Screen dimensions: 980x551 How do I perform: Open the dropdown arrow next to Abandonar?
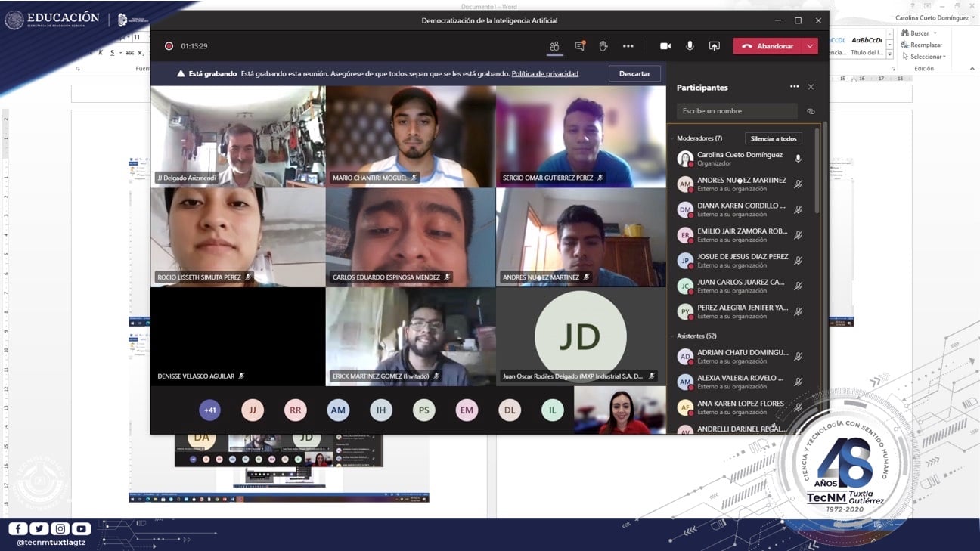pos(811,46)
